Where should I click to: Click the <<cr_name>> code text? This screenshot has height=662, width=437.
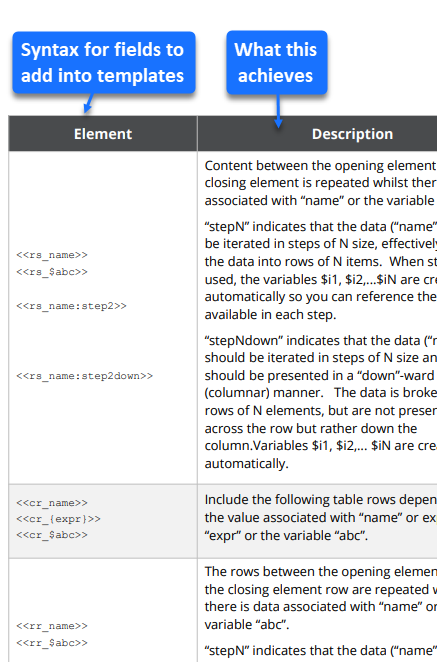click(52, 503)
